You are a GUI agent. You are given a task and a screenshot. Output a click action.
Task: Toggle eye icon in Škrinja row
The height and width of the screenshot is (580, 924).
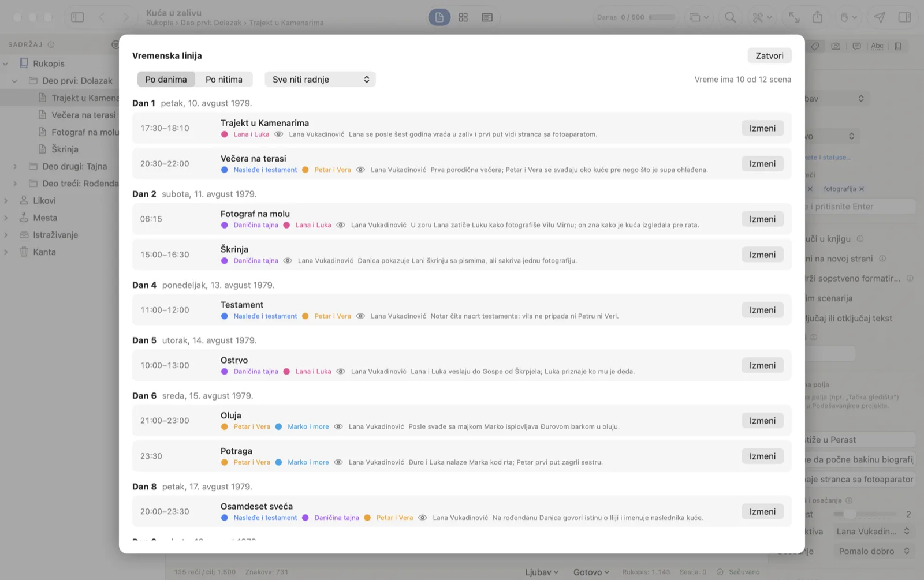click(288, 261)
